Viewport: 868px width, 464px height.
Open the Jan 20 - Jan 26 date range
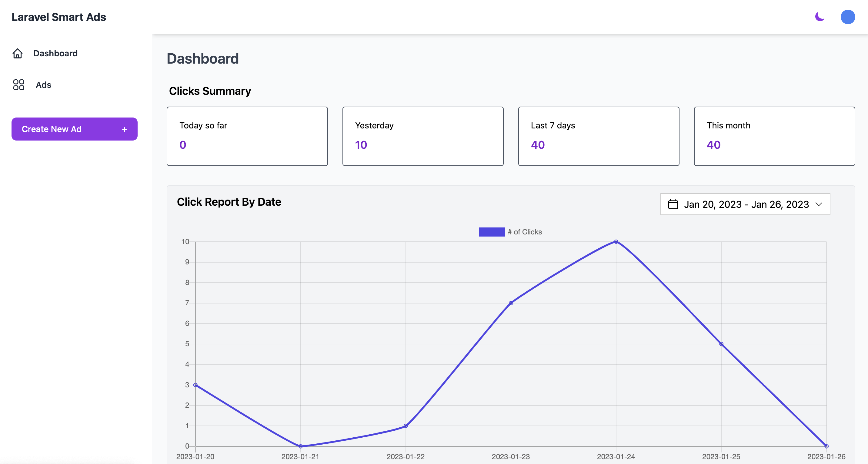point(746,204)
